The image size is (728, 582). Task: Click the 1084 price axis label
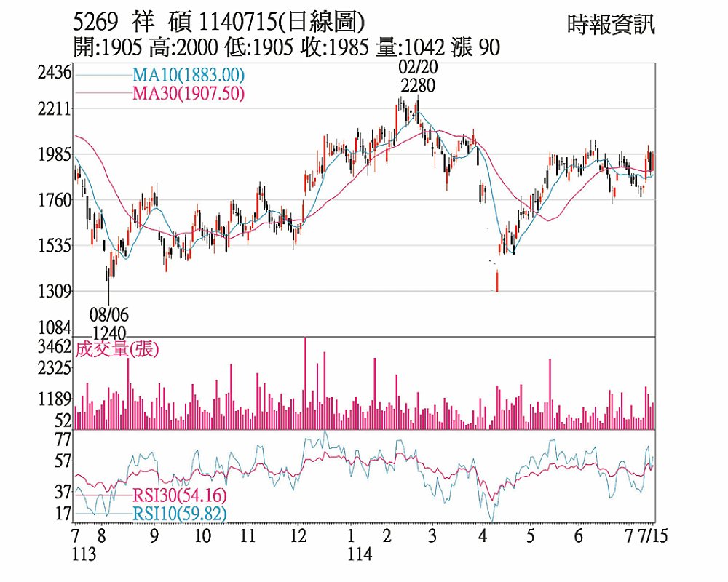[x=55, y=327]
